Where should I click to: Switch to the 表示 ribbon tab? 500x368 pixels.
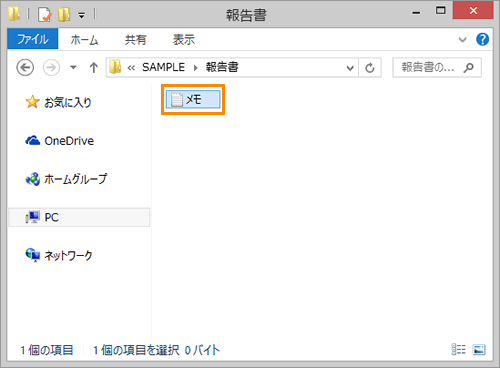coord(184,40)
